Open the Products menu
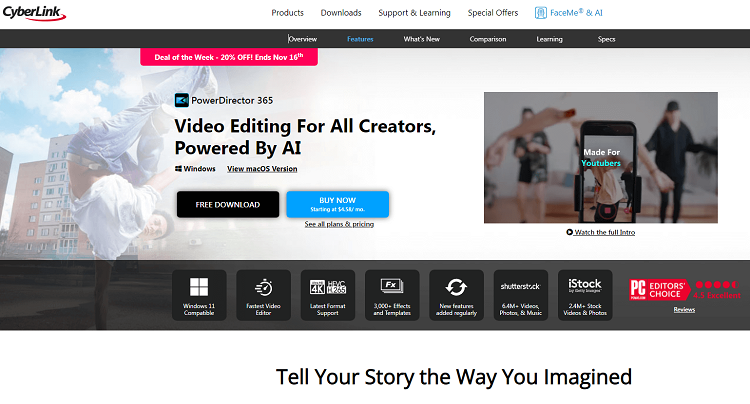This screenshot has height=404, width=750. pyautogui.click(x=287, y=13)
